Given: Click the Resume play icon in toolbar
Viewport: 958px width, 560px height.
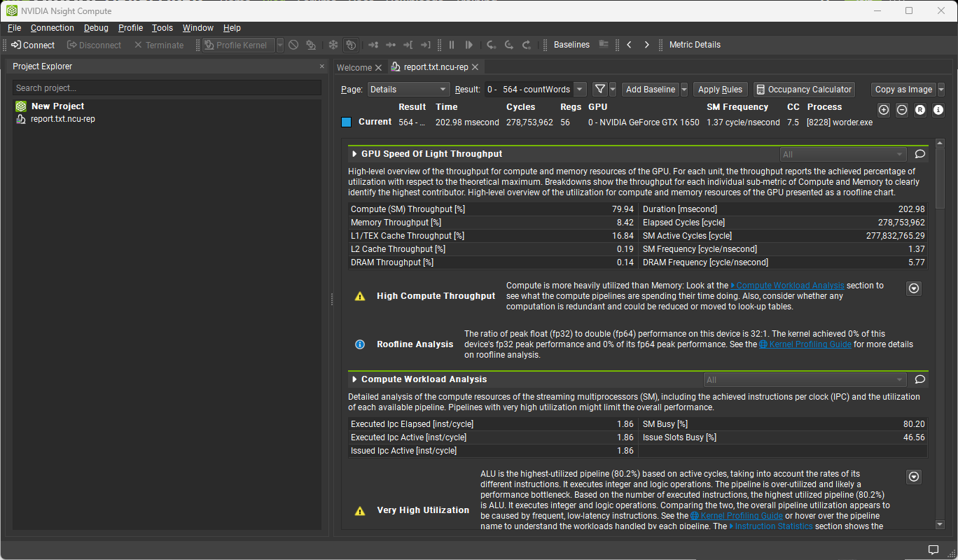Looking at the screenshot, I should pos(469,45).
